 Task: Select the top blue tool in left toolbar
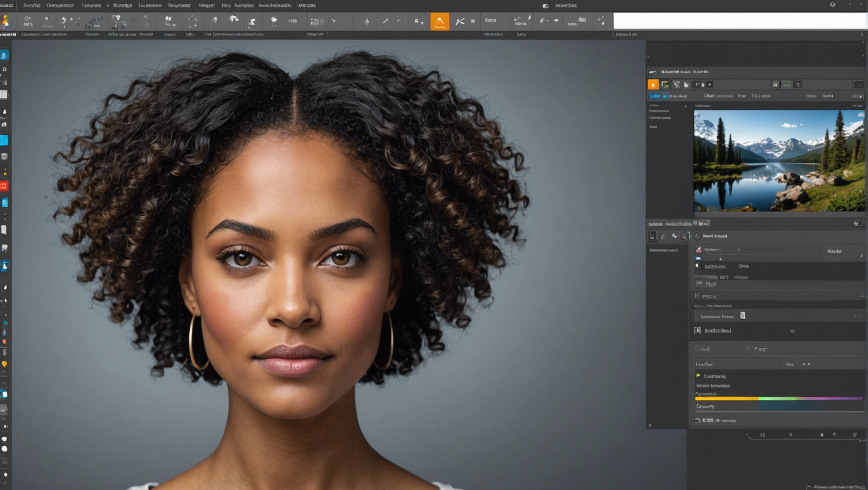pyautogui.click(x=4, y=56)
